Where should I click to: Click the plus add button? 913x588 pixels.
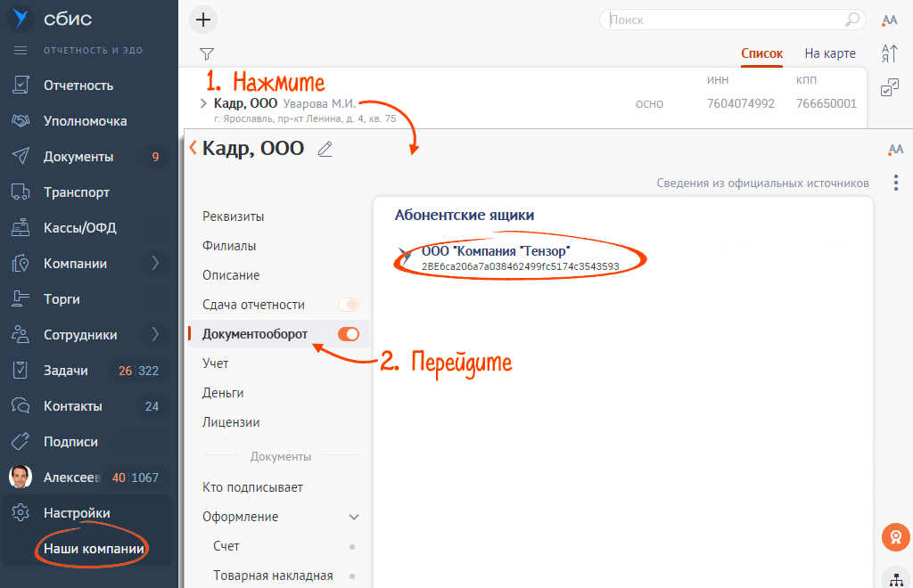tap(203, 20)
